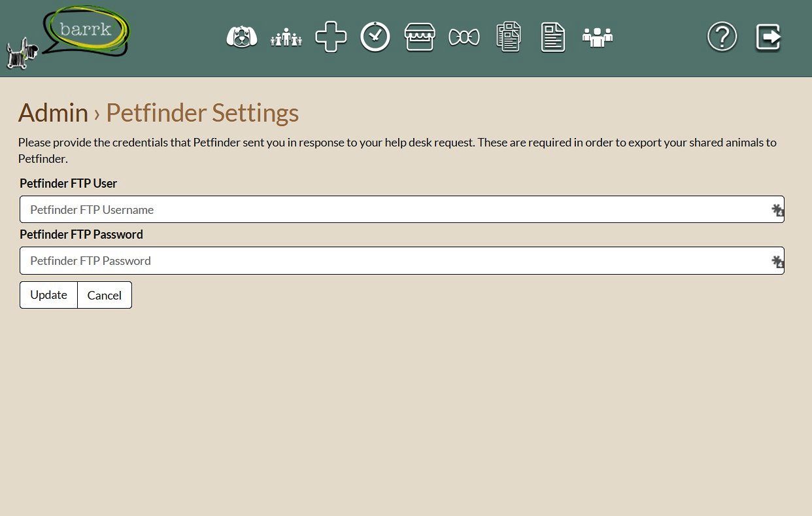Click the Petfinder FTP Password label
812x516 pixels.
(81, 234)
